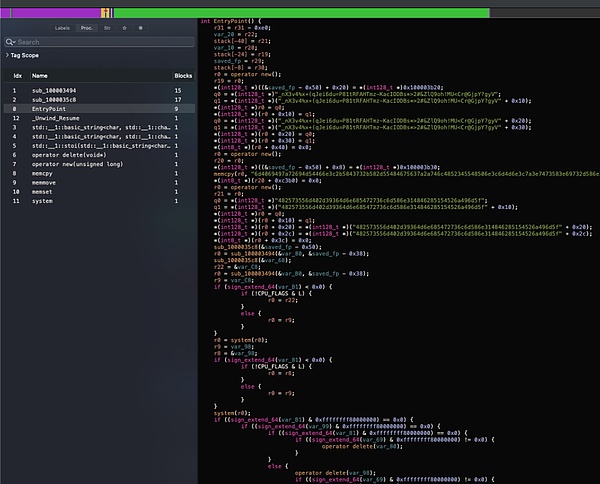600x484 pixels.
Task: Click the star bookmarks tab icon
Action: coord(125,29)
